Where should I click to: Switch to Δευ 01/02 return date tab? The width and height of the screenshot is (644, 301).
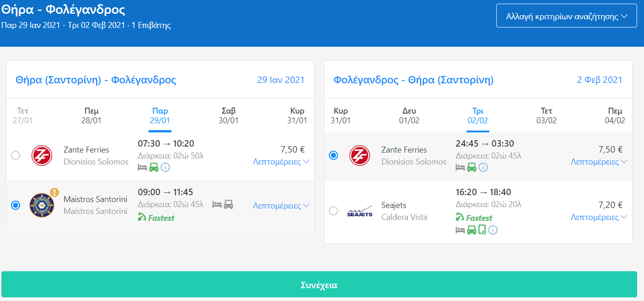pyautogui.click(x=409, y=116)
